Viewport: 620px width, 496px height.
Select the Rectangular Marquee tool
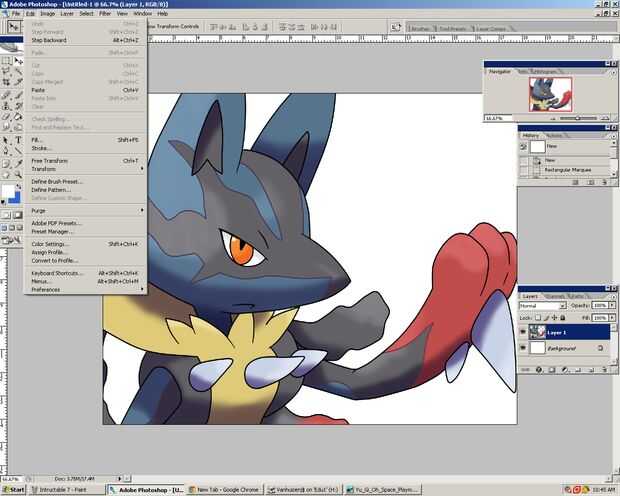[x=6, y=61]
